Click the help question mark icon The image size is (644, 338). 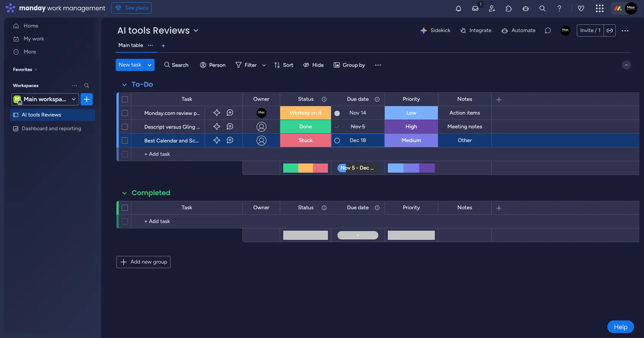(559, 8)
